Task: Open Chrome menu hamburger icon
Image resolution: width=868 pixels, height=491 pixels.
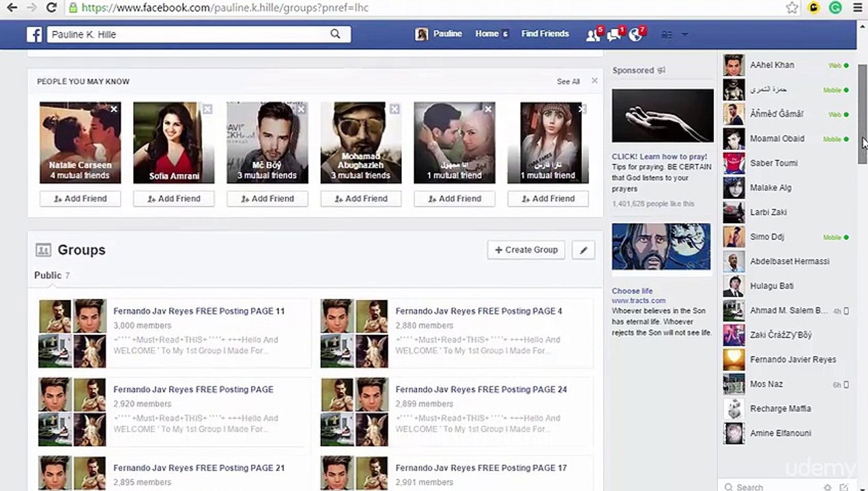Action: (857, 8)
